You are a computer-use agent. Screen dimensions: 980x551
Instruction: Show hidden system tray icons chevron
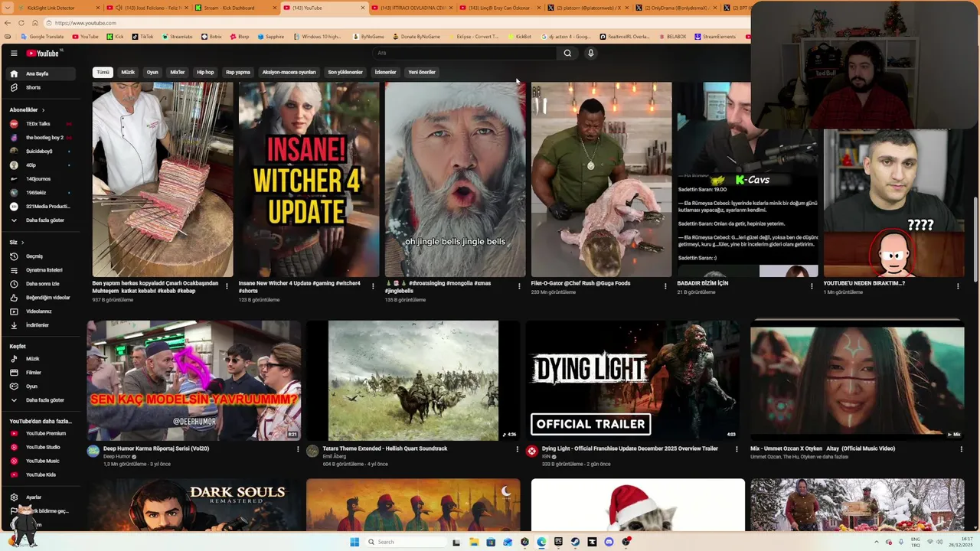point(877,542)
